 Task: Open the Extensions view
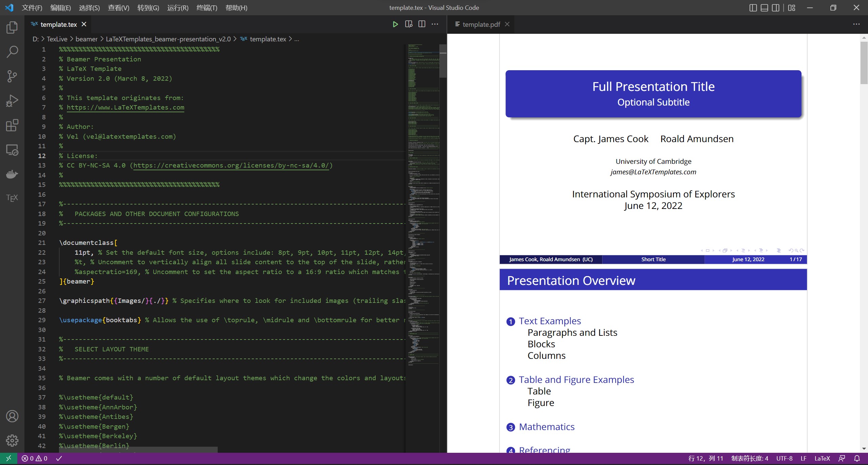tap(12, 125)
